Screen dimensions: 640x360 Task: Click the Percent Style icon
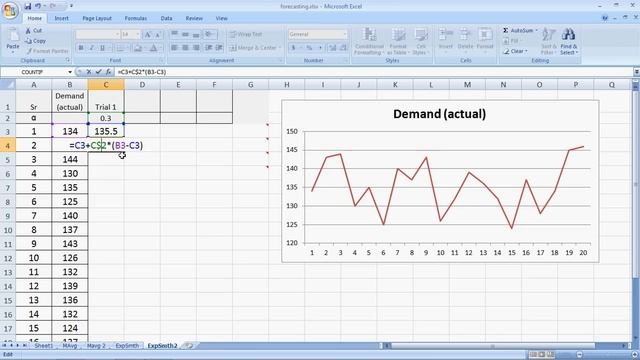pyautogui.click(x=309, y=48)
